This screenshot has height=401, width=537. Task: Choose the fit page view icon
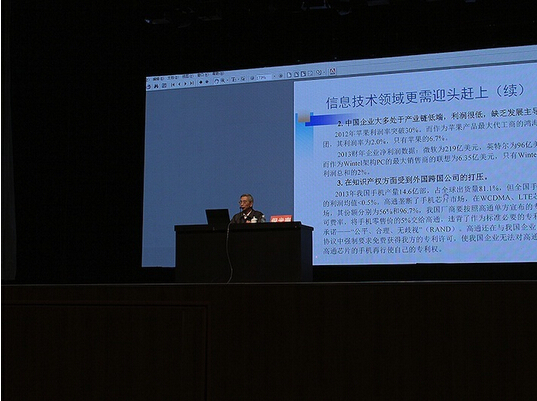coord(297,74)
